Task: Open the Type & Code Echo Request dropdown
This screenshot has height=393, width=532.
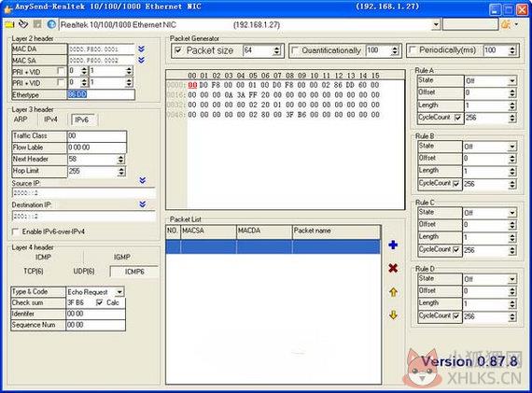Action: [119, 292]
